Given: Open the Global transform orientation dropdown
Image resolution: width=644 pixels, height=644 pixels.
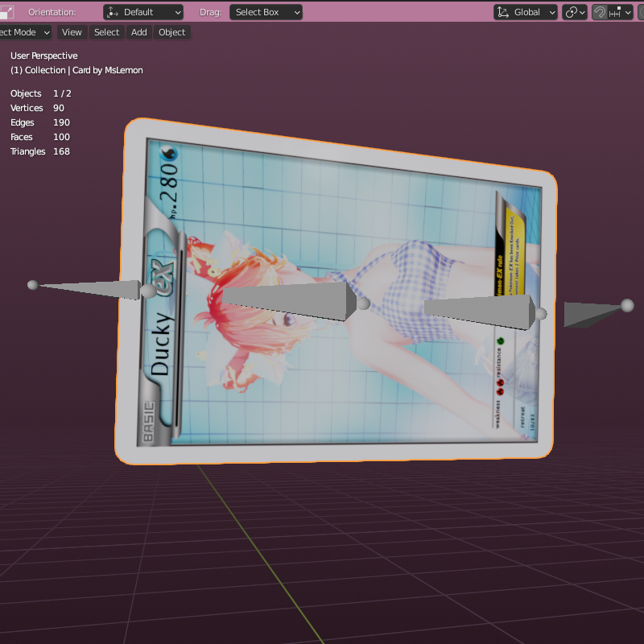Looking at the screenshot, I should 526,12.
